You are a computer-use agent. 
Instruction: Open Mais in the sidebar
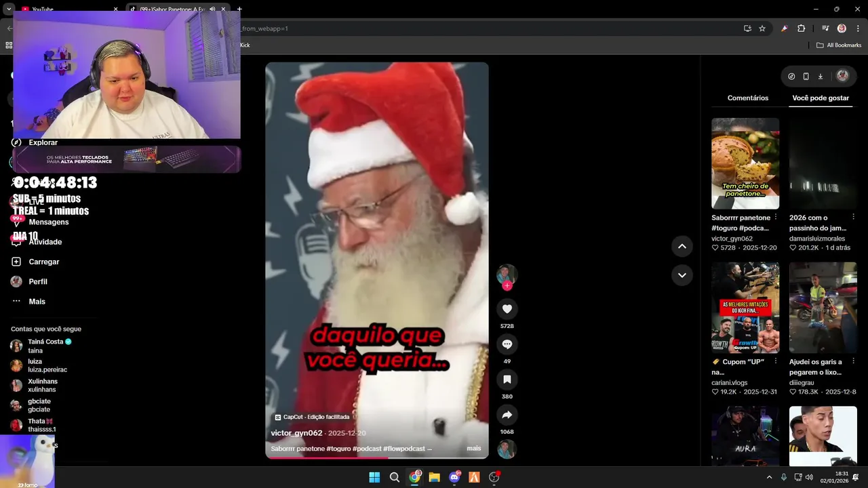coord(37,301)
